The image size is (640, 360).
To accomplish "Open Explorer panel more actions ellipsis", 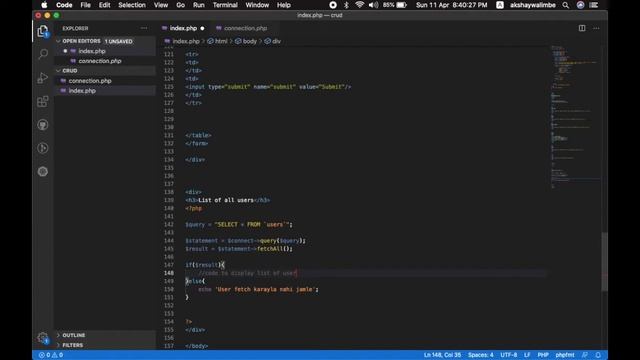I will [144, 28].
